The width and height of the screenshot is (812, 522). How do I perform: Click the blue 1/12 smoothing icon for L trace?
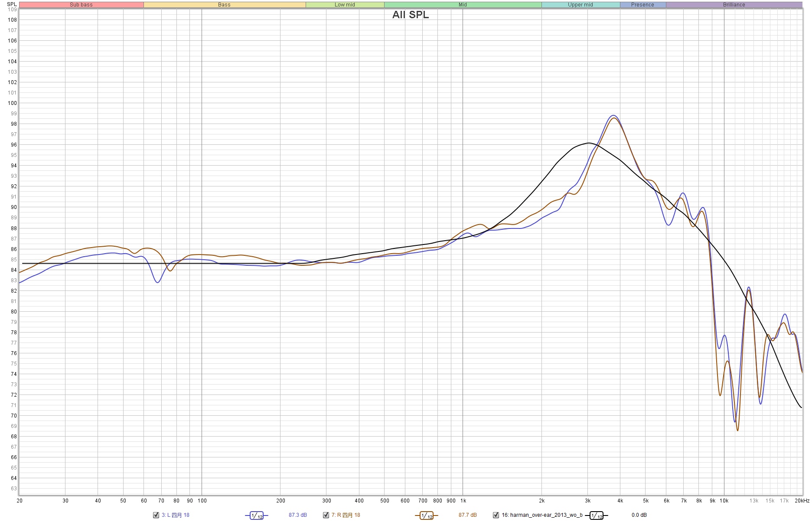click(257, 515)
